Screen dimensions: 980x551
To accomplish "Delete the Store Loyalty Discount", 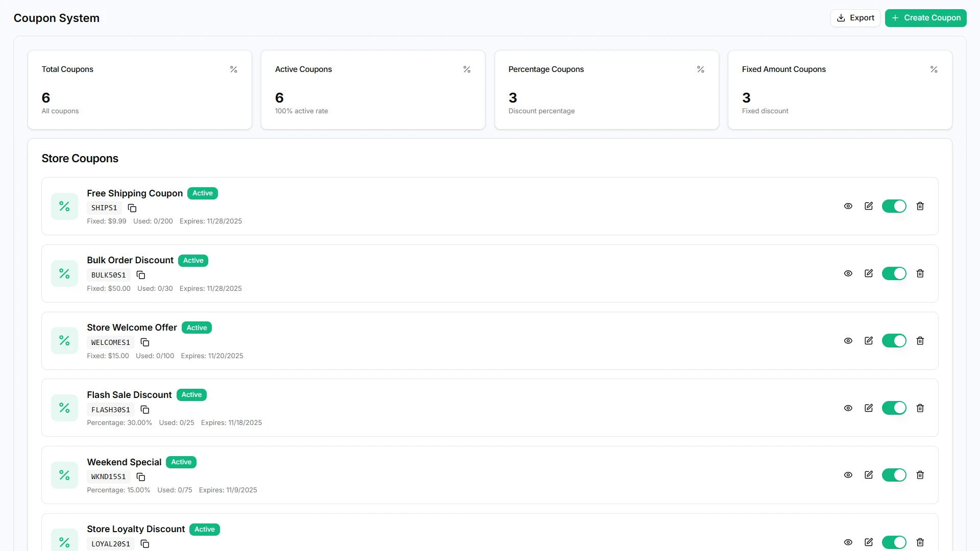I will pos(920,542).
